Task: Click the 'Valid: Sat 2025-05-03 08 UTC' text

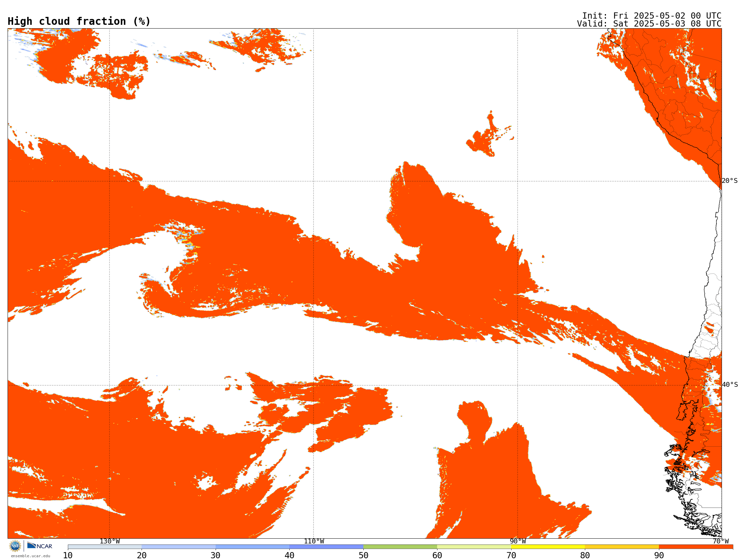Action: [649, 24]
